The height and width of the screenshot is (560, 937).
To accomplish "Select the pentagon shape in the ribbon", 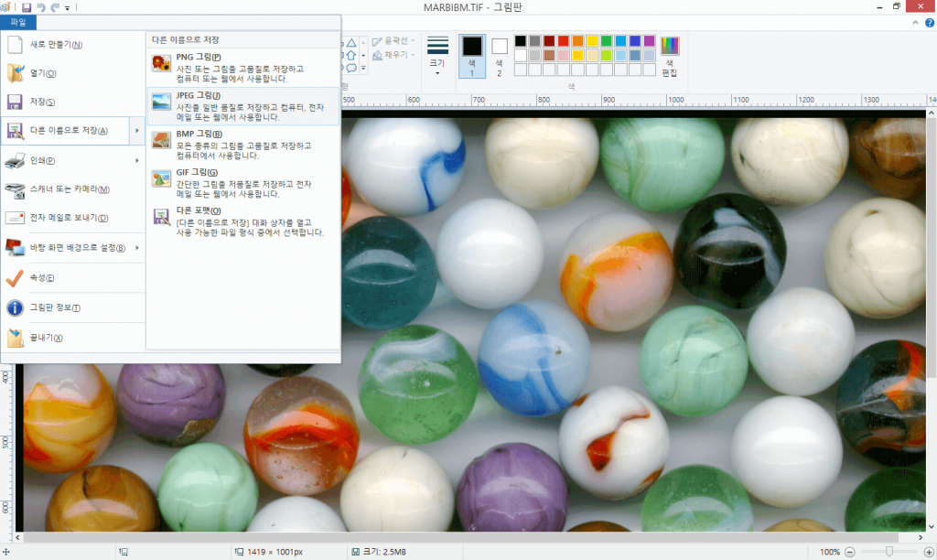I will tap(351, 55).
